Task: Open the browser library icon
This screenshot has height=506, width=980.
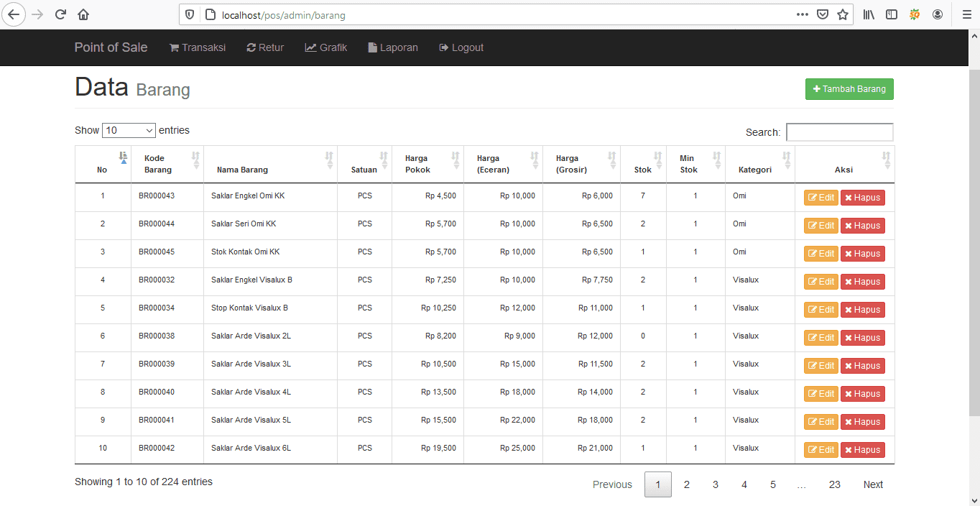Action: click(869, 14)
